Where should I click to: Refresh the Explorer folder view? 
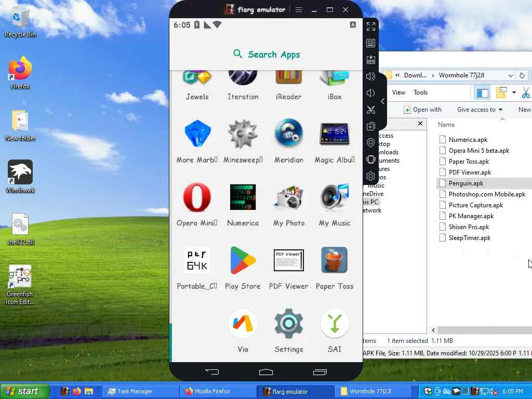coord(522,75)
